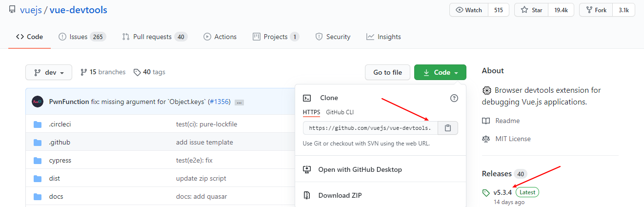Screen dimensions: 644x207
Task: Open clone help question mark icon
Action: (x=454, y=98)
